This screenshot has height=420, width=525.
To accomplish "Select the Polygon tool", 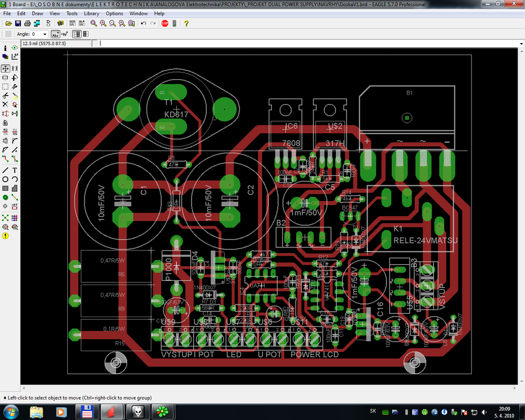I will (15, 188).
